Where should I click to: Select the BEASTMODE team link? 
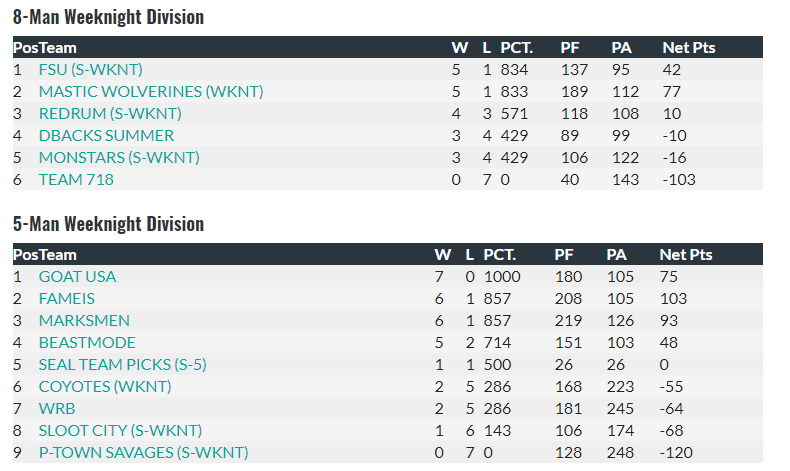pyautogui.click(x=86, y=343)
